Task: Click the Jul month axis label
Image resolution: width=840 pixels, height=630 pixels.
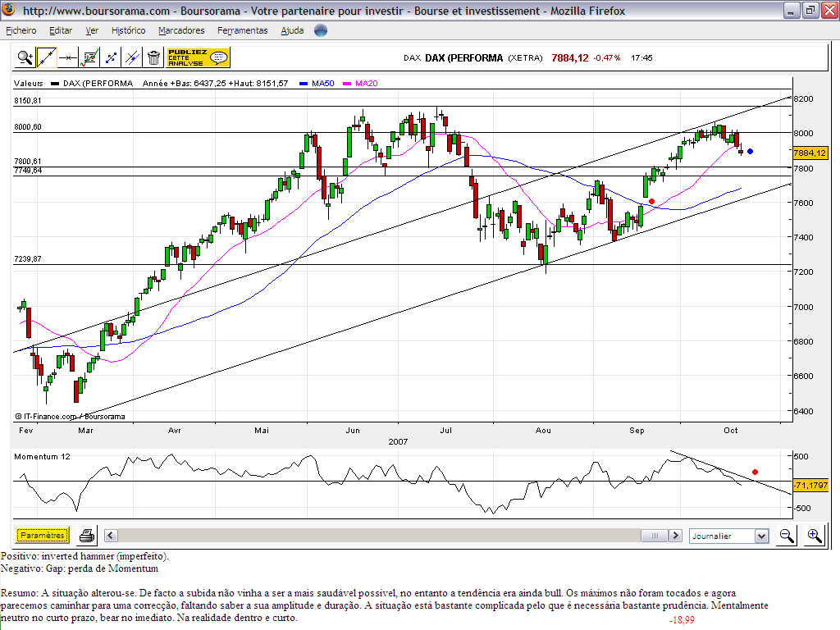Action: (445, 430)
